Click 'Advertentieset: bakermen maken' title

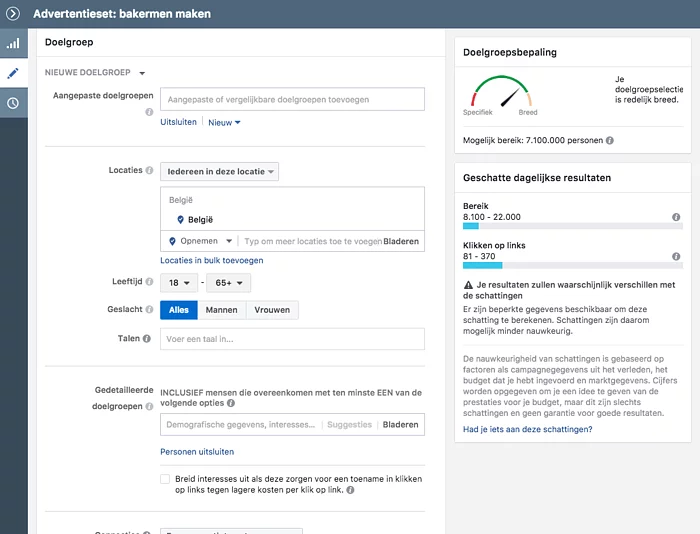122,14
